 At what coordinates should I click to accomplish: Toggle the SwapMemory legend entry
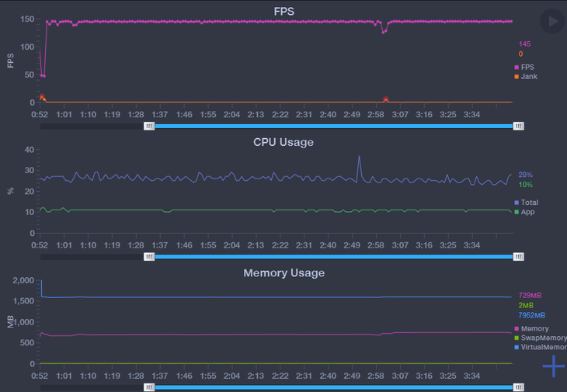(x=541, y=338)
